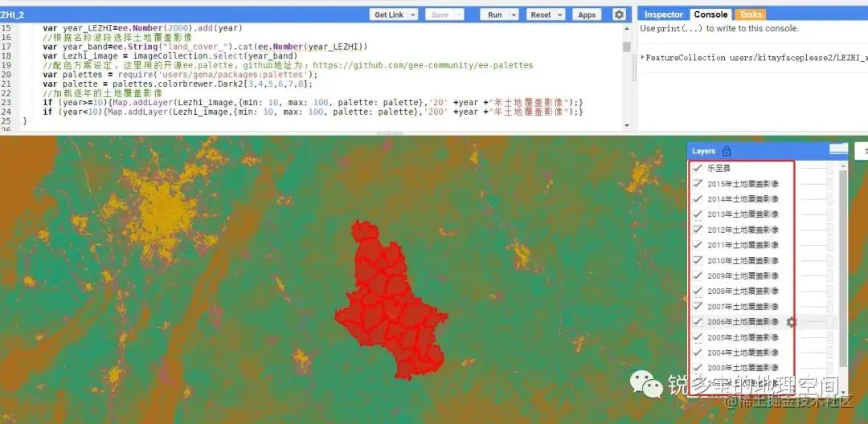This screenshot has width=868, height=424.
Task: Click the Apps button
Action: (587, 15)
